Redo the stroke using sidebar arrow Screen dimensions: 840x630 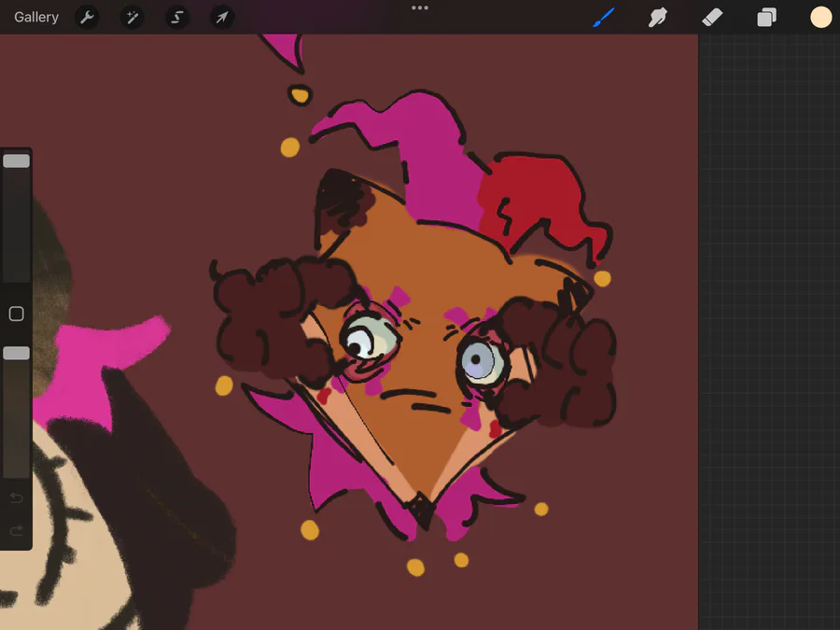point(17,530)
